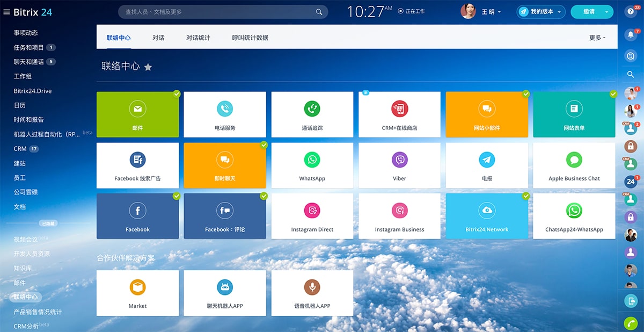Open the ChatsApp24-WhatsApp tile
644x332 pixels.
pos(574,216)
